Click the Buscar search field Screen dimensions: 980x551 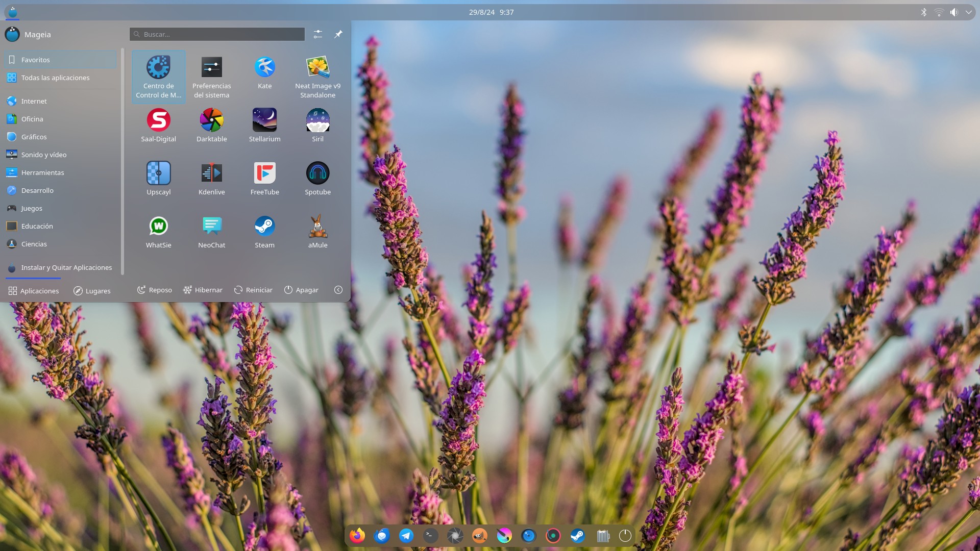click(217, 34)
